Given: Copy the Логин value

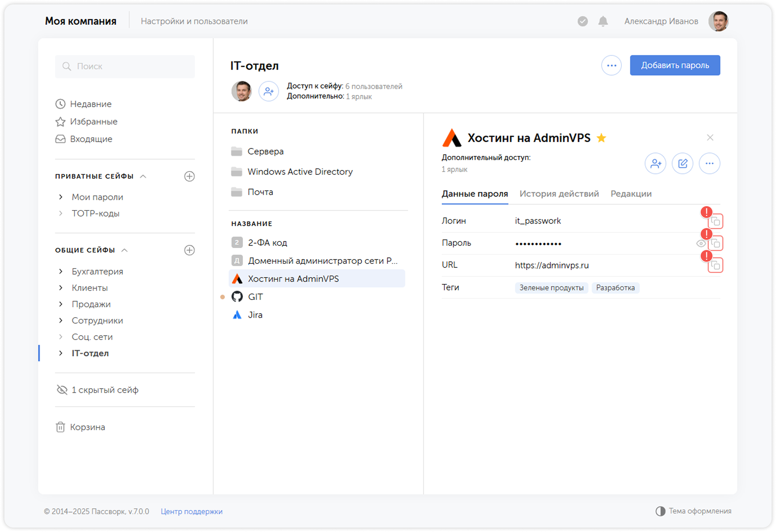Looking at the screenshot, I should [715, 221].
